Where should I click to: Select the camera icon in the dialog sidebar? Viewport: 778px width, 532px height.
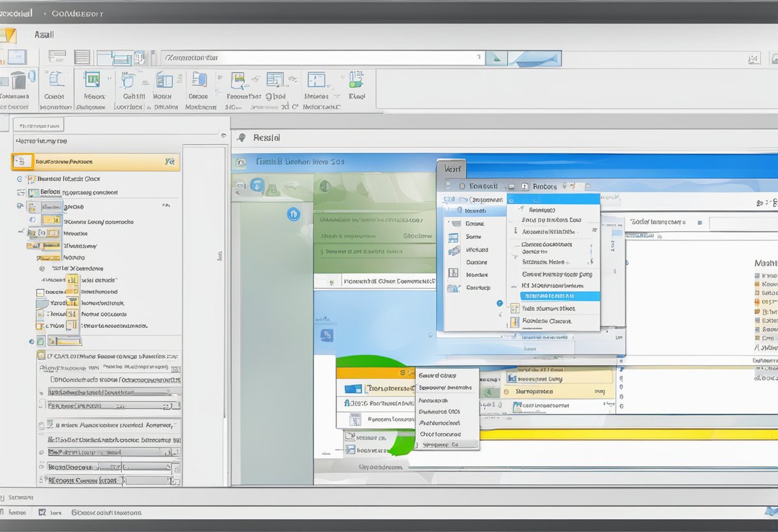(x=454, y=249)
